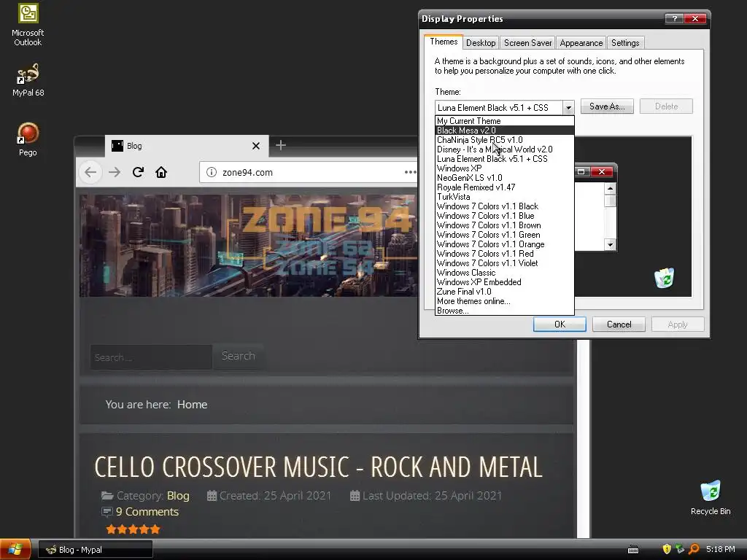Click the network tray icon beside the shield

tap(681, 549)
